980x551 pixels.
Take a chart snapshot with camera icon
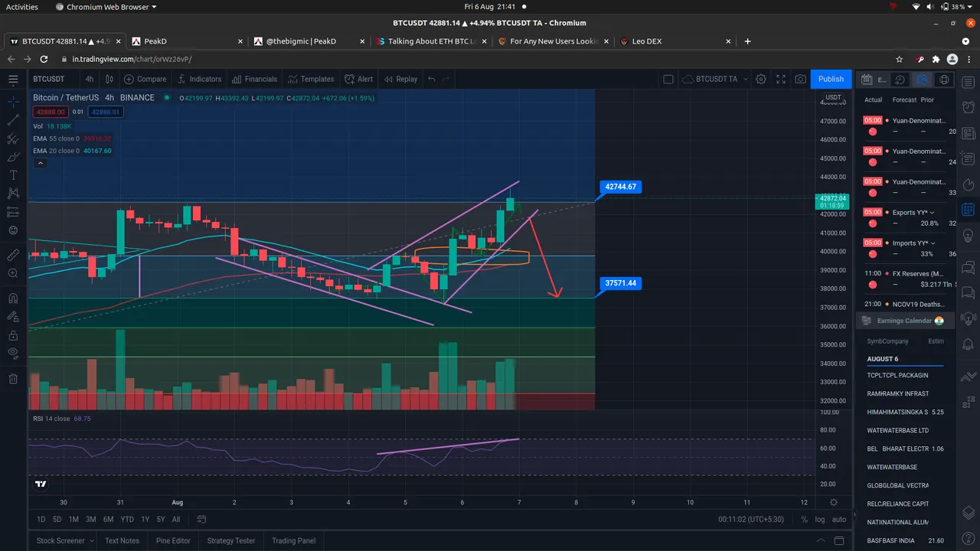tap(800, 79)
